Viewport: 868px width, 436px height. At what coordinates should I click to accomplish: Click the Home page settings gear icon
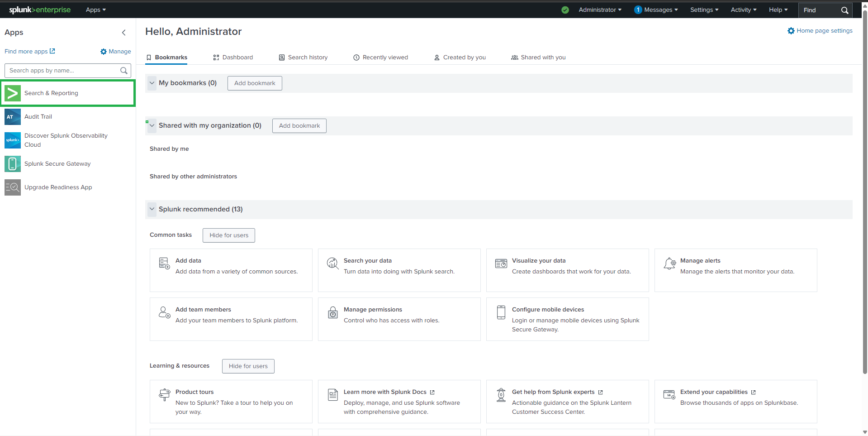[x=791, y=31]
